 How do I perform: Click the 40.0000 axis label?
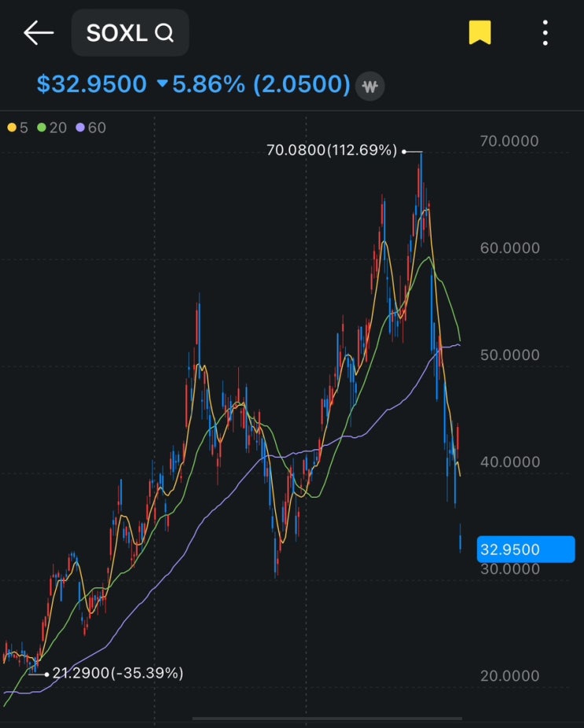[x=510, y=462]
